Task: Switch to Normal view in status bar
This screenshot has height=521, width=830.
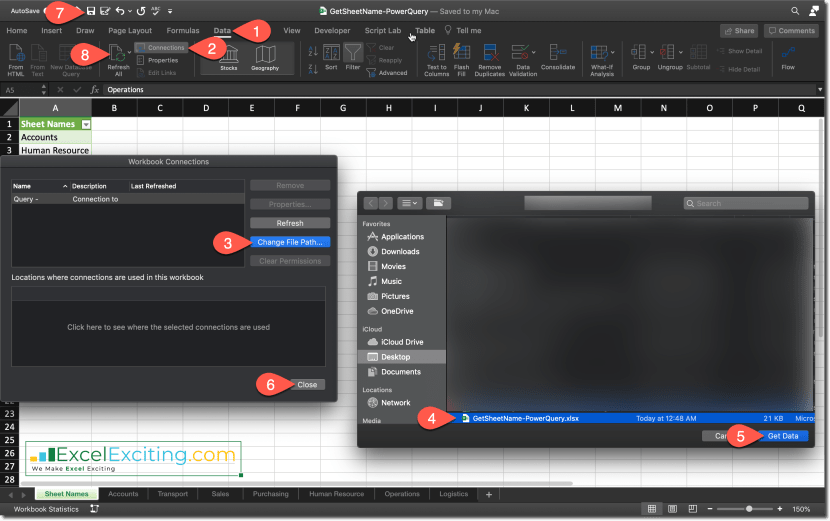Action: click(652, 509)
